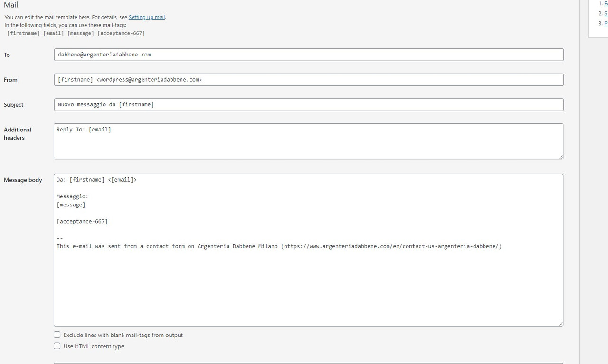Click the To field label
The height and width of the screenshot is (364, 608).
7,55
